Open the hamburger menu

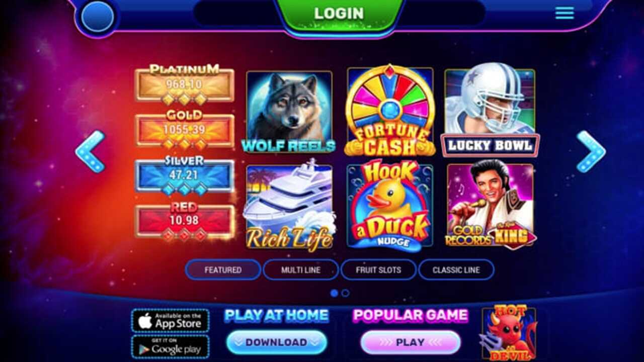565,13
